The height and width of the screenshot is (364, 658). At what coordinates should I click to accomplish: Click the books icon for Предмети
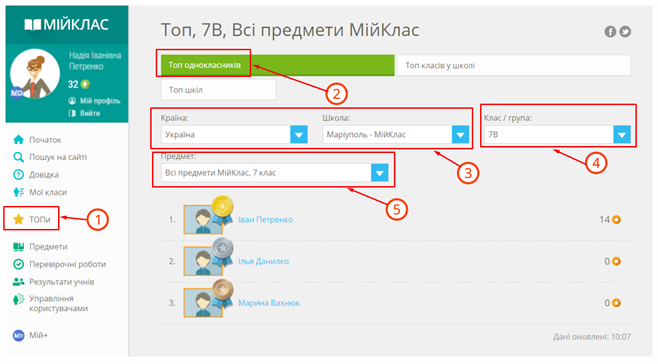(18, 246)
